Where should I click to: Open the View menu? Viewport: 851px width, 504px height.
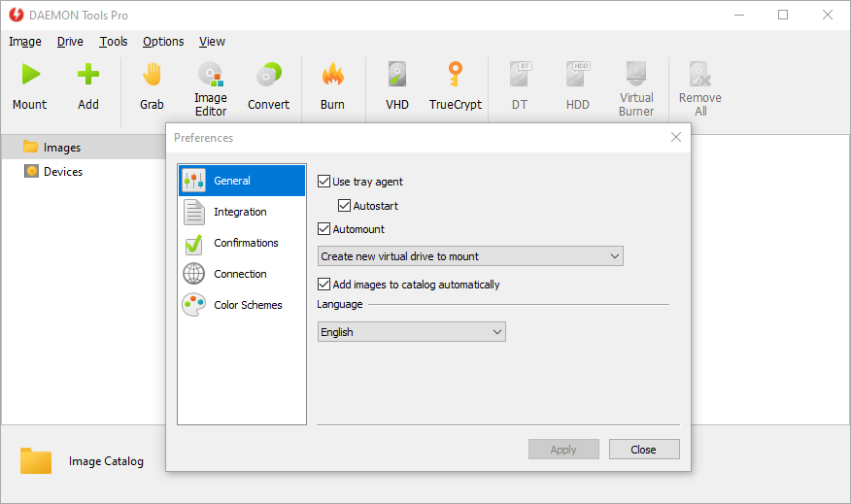tap(212, 41)
